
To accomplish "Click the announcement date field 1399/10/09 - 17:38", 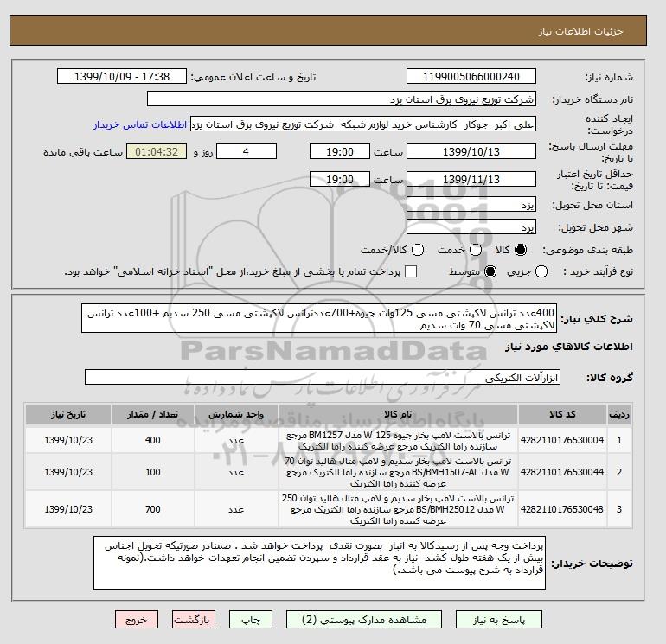I will (x=121, y=76).
